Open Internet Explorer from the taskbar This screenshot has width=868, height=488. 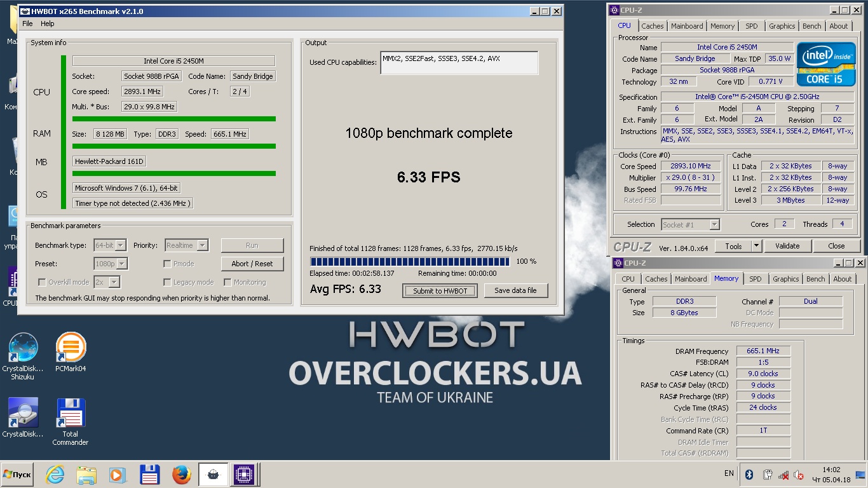55,475
